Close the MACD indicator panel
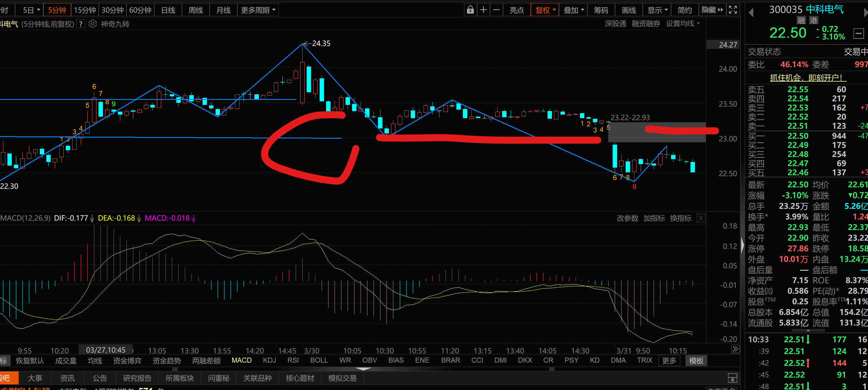The height and width of the screenshot is (390, 868). [701, 218]
